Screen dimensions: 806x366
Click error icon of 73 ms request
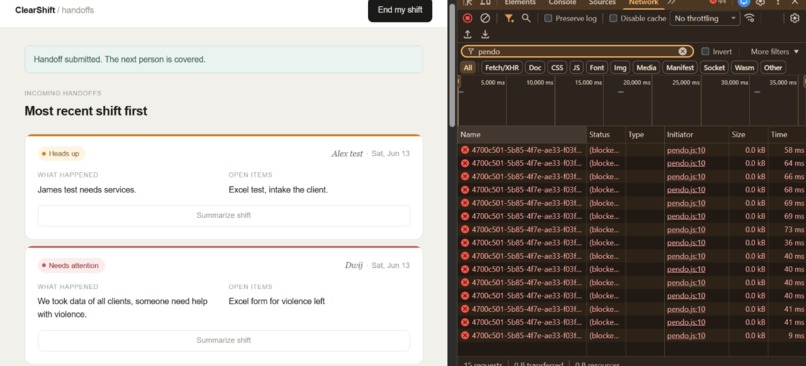[465, 229]
